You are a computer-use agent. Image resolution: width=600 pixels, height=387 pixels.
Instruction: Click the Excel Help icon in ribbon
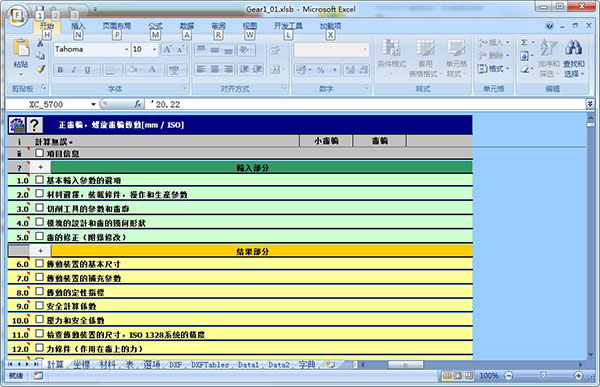pos(549,26)
